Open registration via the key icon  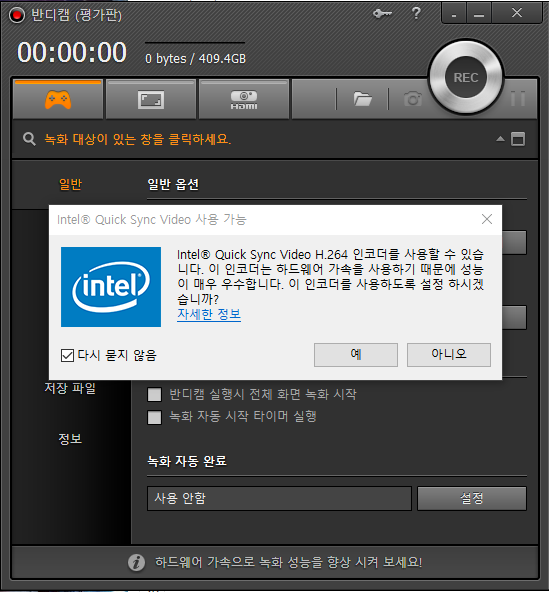[382, 14]
